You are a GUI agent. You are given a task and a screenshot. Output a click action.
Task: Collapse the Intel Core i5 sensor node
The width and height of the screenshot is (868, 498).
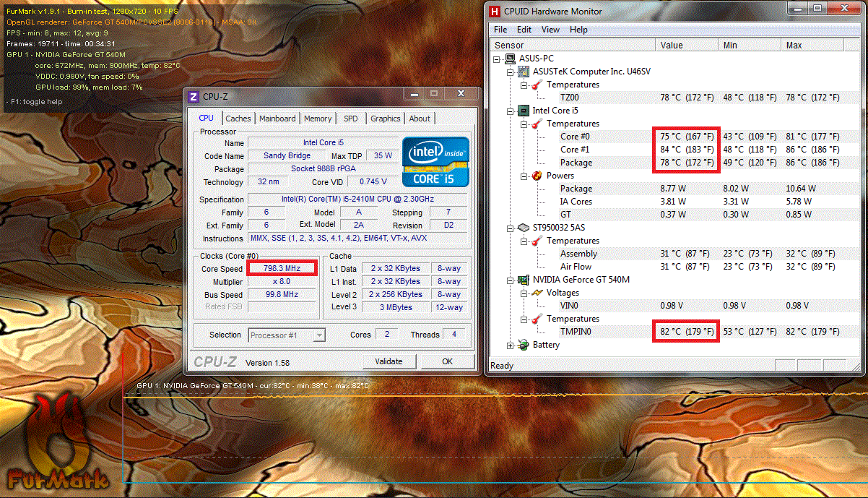511,111
